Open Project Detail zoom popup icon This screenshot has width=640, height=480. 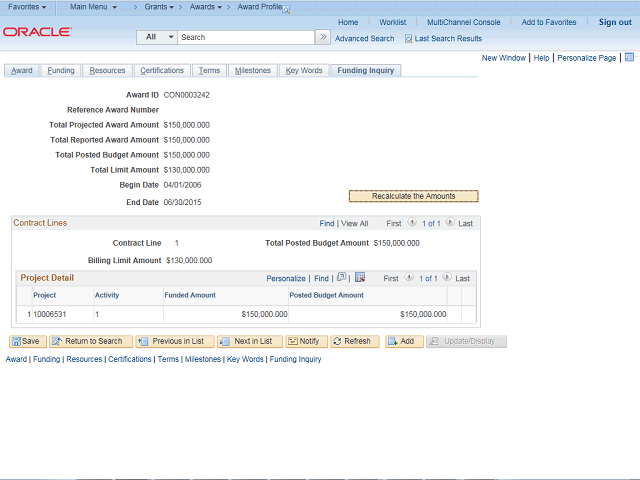click(342, 277)
